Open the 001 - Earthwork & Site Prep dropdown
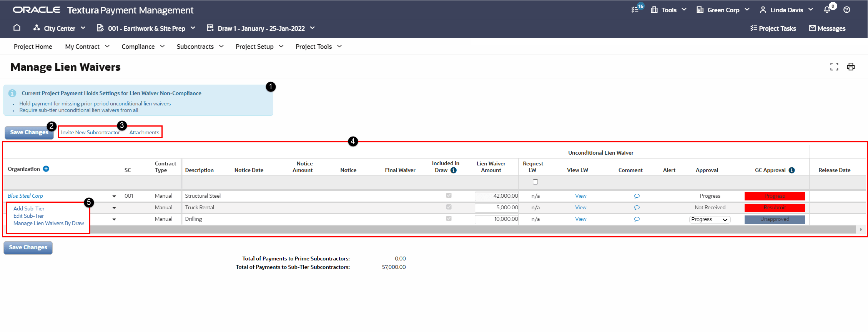The image size is (868, 332). click(146, 28)
